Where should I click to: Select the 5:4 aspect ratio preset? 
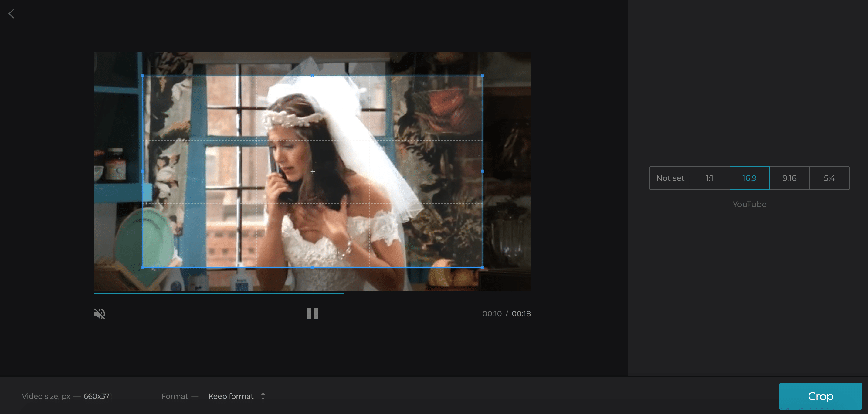(x=829, y=178)
